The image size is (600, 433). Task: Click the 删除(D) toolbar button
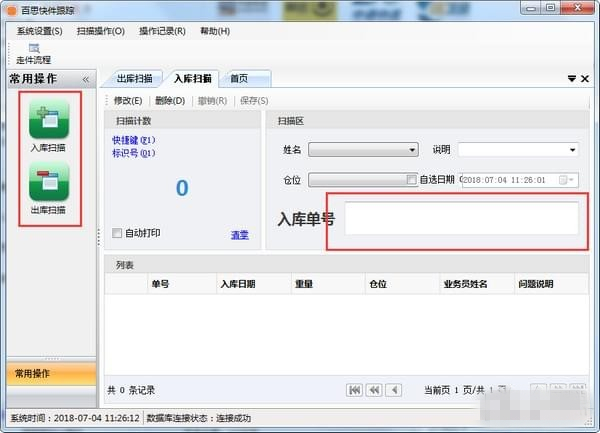[x=170, y=101]
